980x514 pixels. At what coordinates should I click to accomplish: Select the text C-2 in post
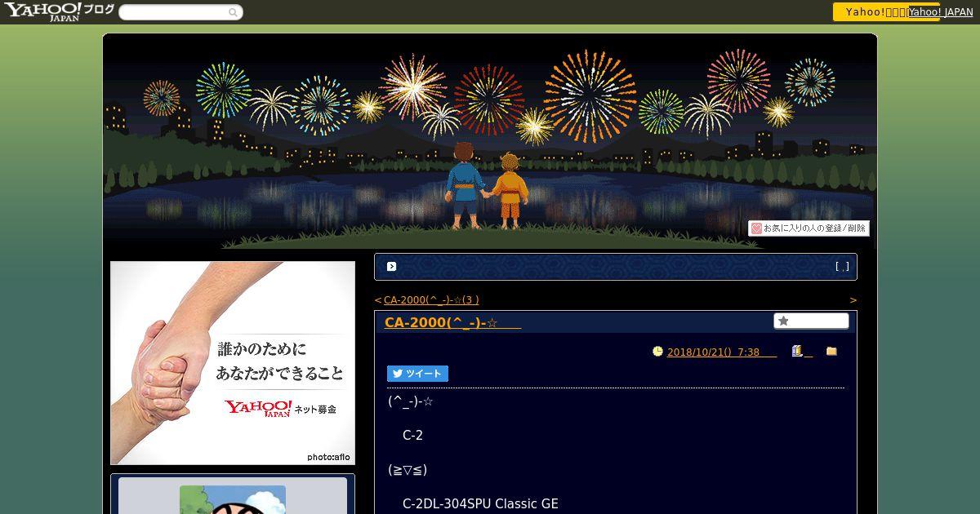pyautogui.click(x=412, y=435)
